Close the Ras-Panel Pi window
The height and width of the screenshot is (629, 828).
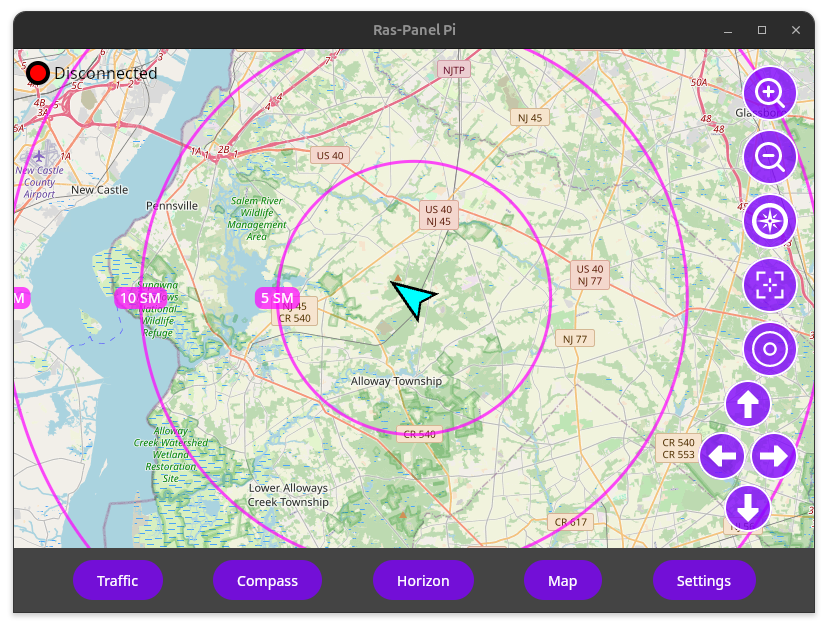[x=796, y=30]
